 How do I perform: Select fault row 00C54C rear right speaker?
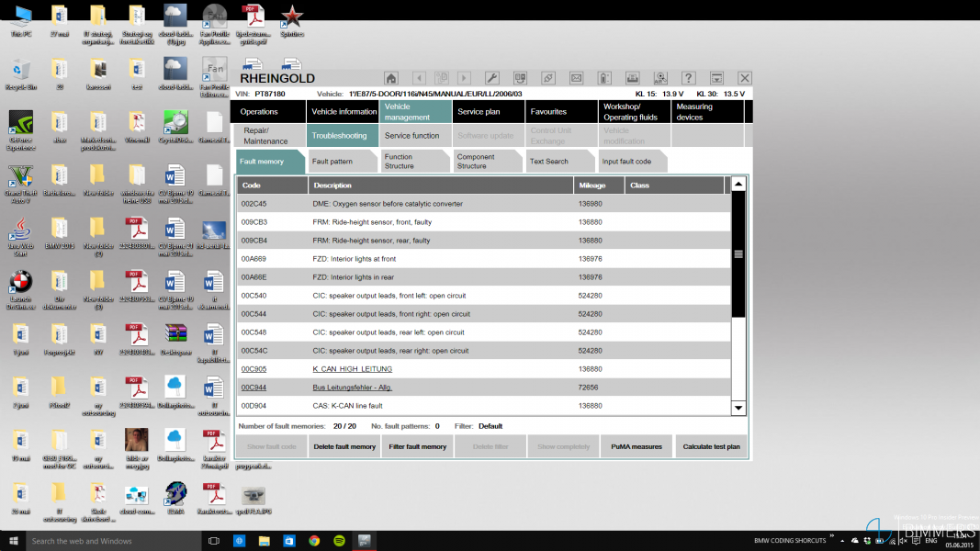click(x=484, y=351)
